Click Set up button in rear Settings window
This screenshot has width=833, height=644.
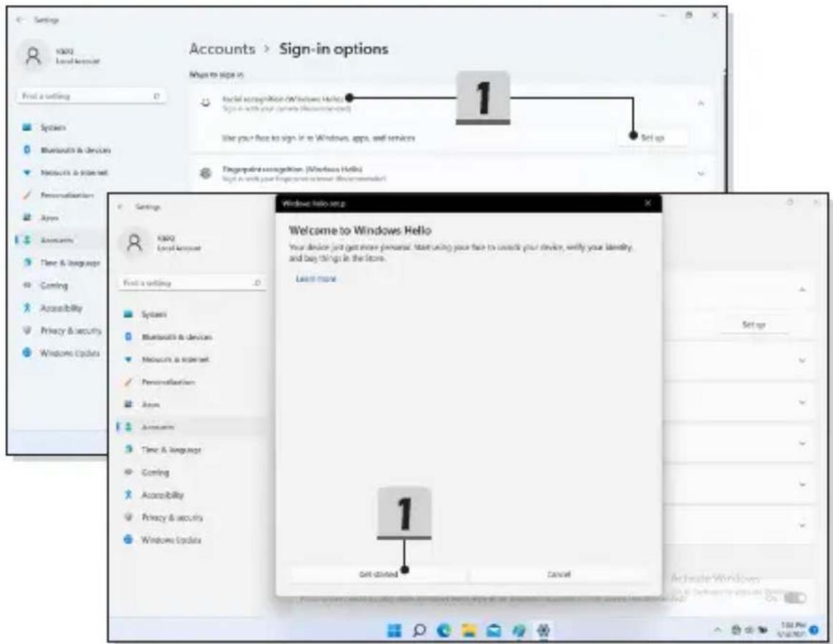[x=652, y=138]
